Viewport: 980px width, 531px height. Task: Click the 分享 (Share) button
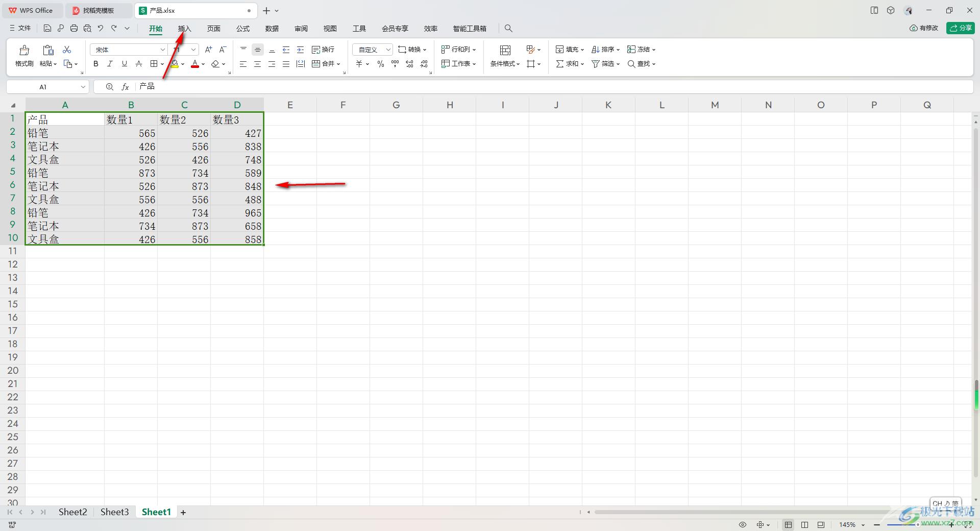(961, 28)
